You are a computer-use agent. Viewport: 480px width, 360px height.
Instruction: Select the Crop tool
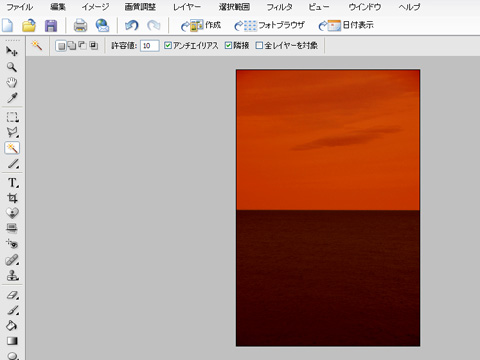[x=12, y=198]
